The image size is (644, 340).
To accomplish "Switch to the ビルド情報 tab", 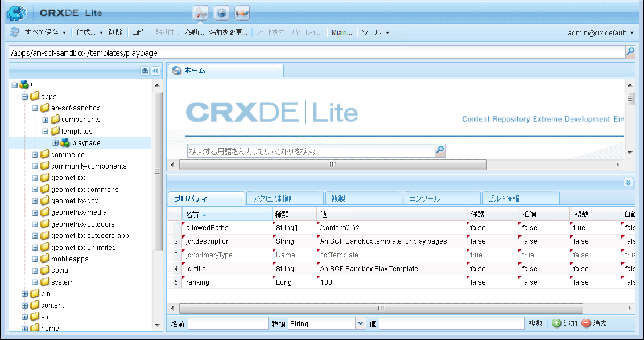I will [x=521, y=198].
